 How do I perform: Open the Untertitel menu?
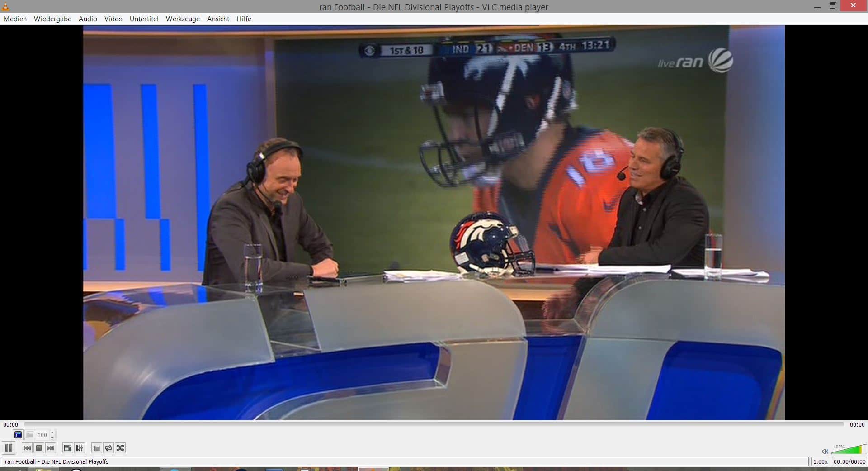click(x=144, y=19)
